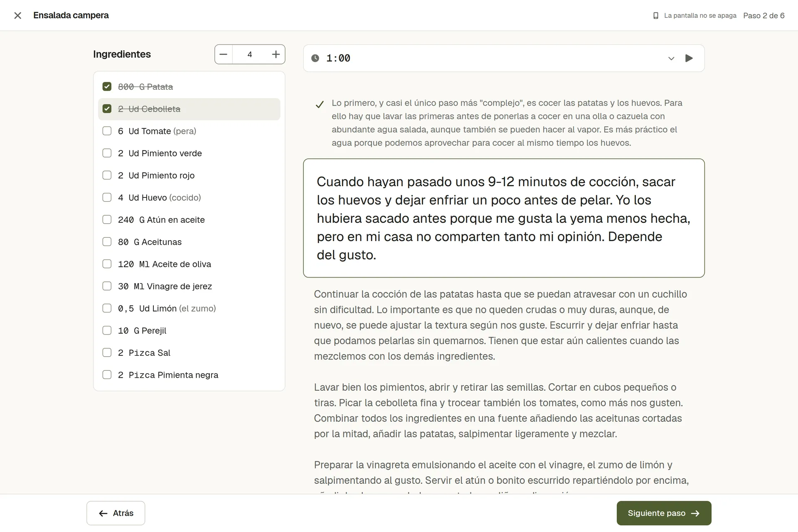The image size is (798, 532).
Task: Go back with the Atrás button
Action: click(x=116, y=513)
